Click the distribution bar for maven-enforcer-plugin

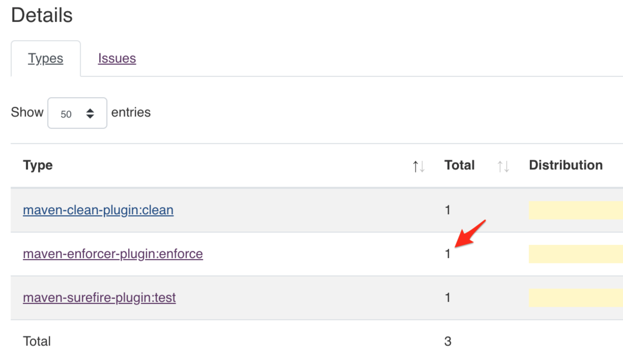[x=575, y=254]
